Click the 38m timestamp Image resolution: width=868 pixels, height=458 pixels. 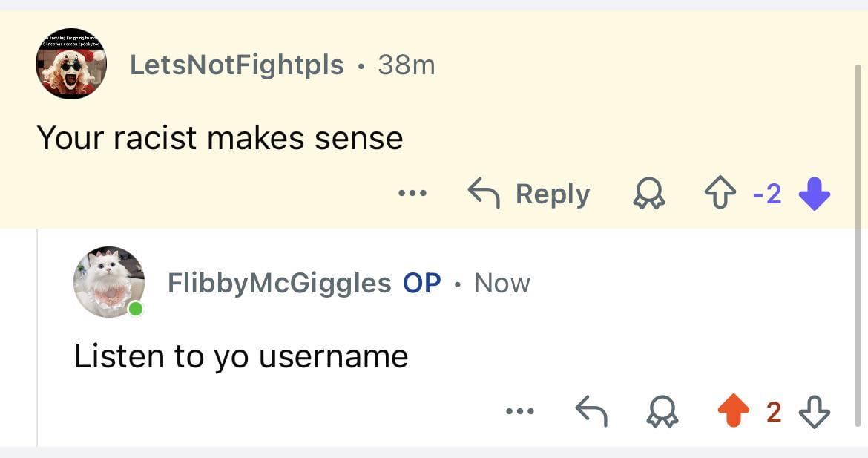(406, 65)
